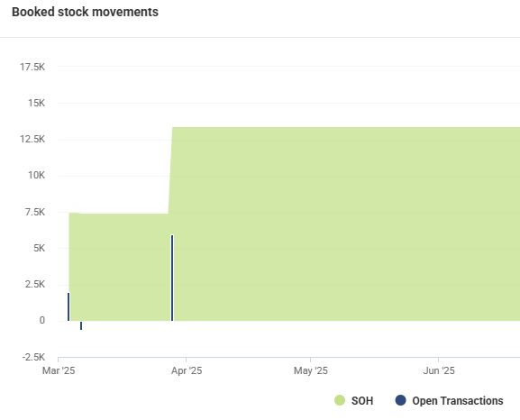Click the green SOH area above May '25
The width and height of the screenshot is (520, 420).
tap(310, 224)
